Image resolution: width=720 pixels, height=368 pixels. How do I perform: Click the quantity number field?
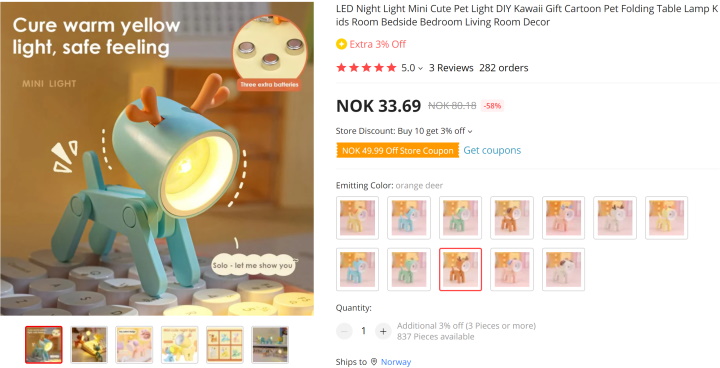coord(363,331)
